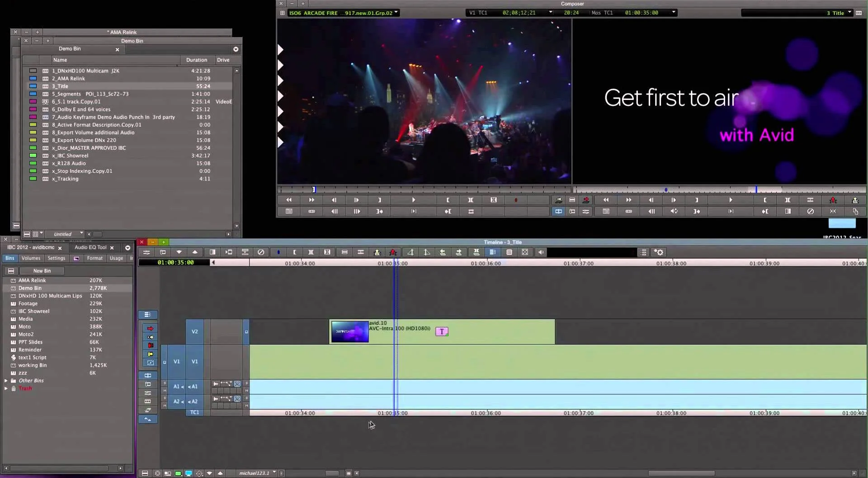Open michael123.1 timeline view dropdown
Screen dimensions: 868x478
click(x=274, y=473)
